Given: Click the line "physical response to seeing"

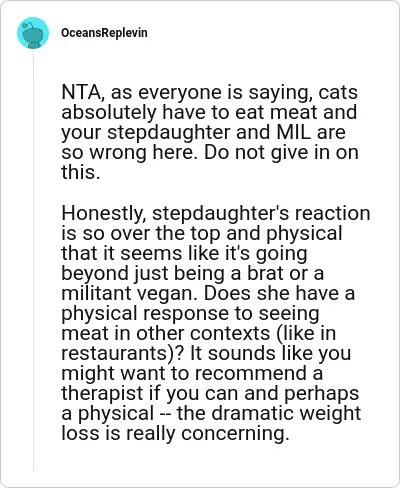Looking at the screenshot, I should click(190, 314).
